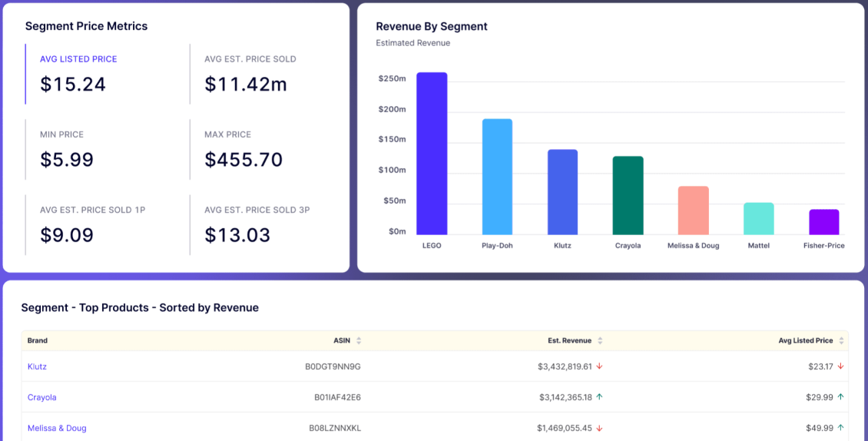Click the down arrow beside $1,469,055.45

click(599, 428)
